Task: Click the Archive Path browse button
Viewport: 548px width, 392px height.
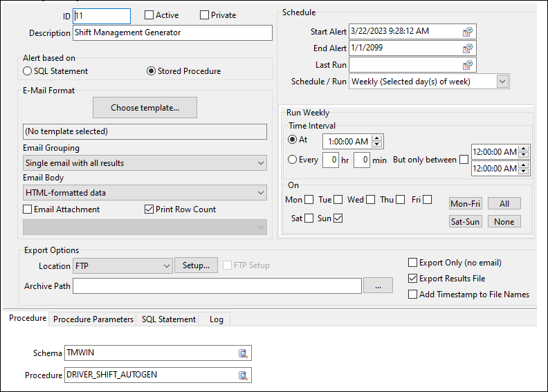Action: tap(378, 286)
